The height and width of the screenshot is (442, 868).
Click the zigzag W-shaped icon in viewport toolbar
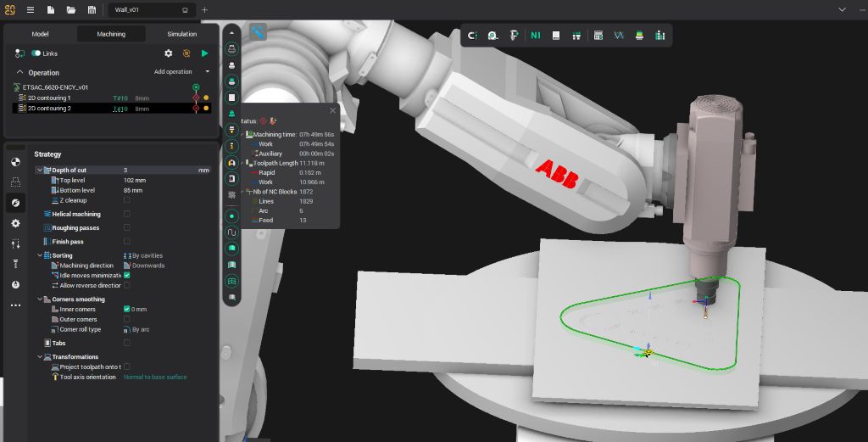[x=619, y=36]
